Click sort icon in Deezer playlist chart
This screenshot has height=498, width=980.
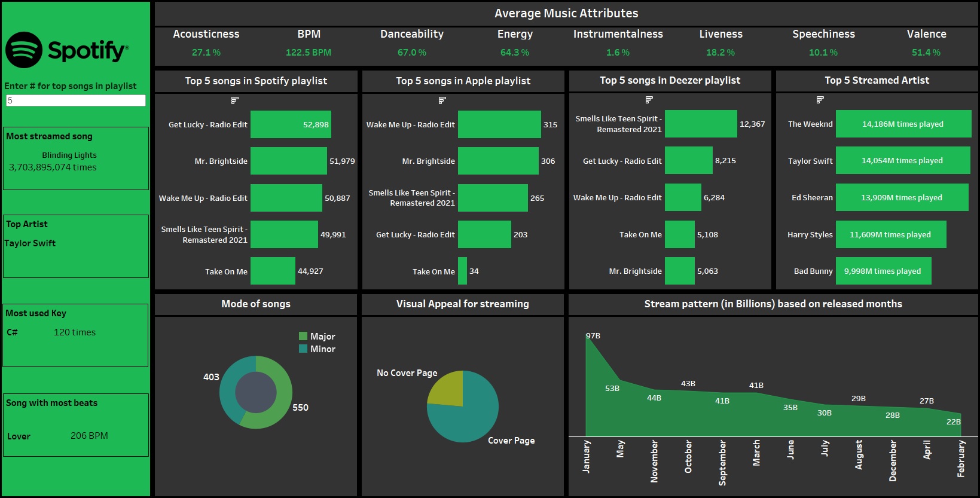click(649, 100)
